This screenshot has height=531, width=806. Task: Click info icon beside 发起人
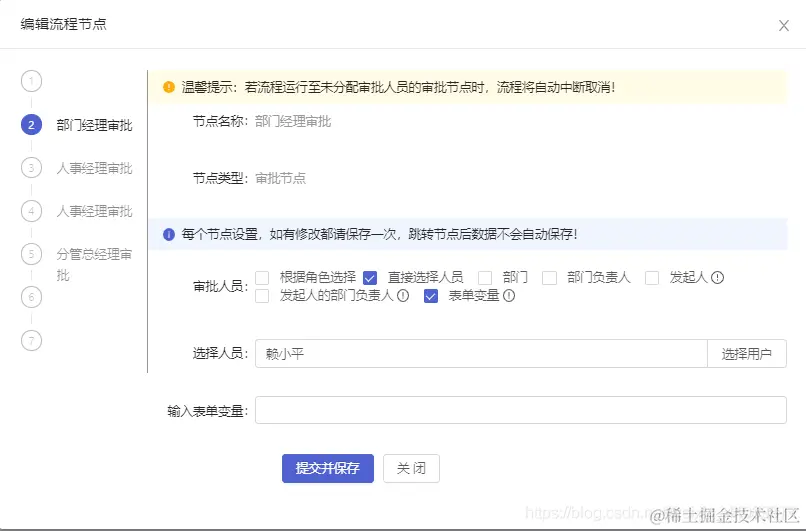point(718,278)
